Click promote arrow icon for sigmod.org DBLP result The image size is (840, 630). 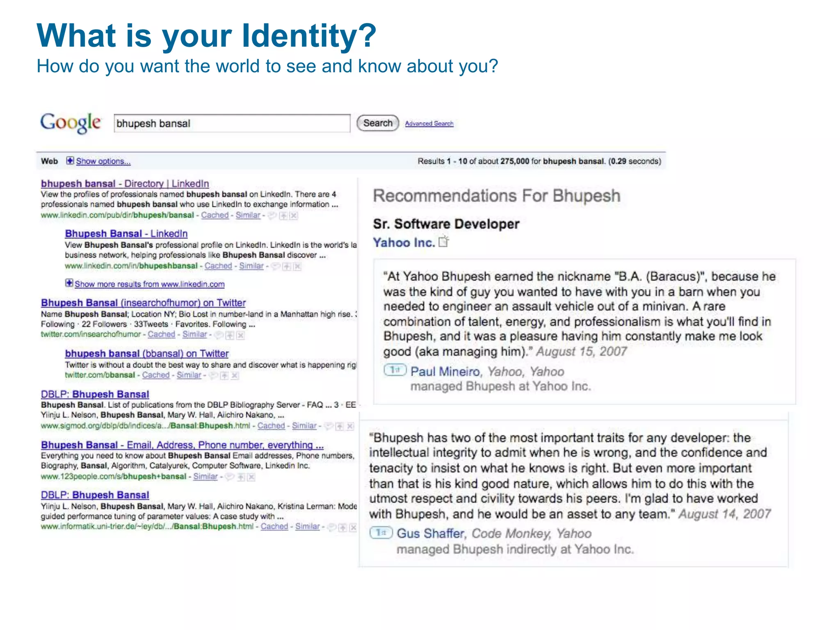click(x=340, y=427)
